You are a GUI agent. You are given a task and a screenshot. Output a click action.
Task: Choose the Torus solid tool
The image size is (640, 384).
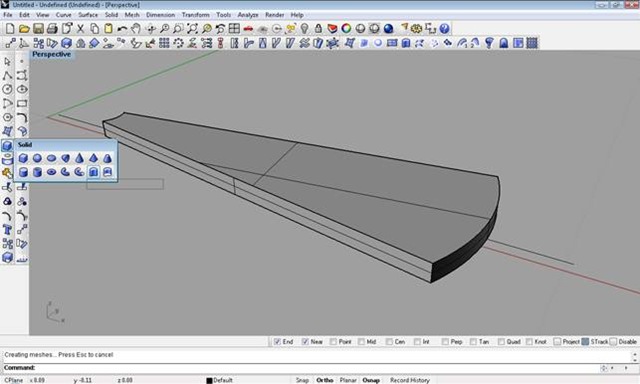51,172
